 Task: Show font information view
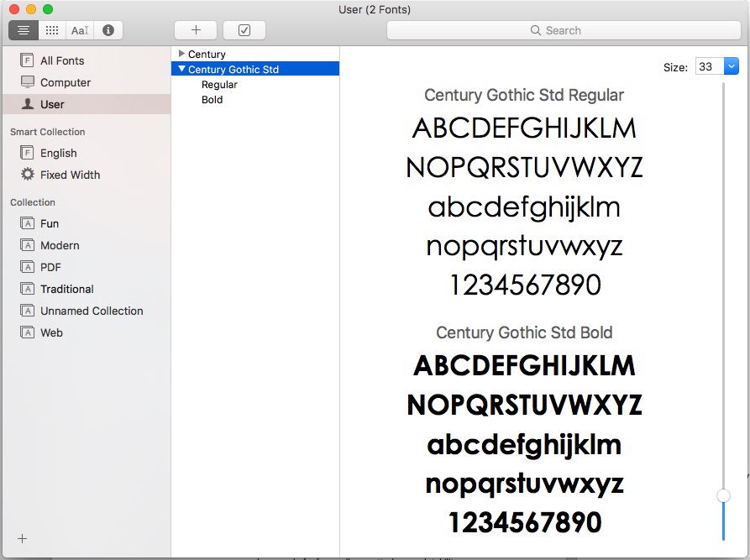click(x=108, y=30)
